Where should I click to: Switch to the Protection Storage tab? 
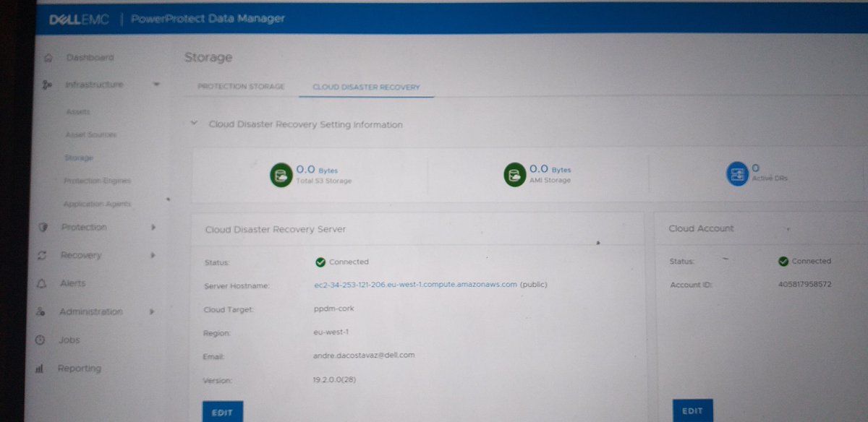tap(241, 87)
